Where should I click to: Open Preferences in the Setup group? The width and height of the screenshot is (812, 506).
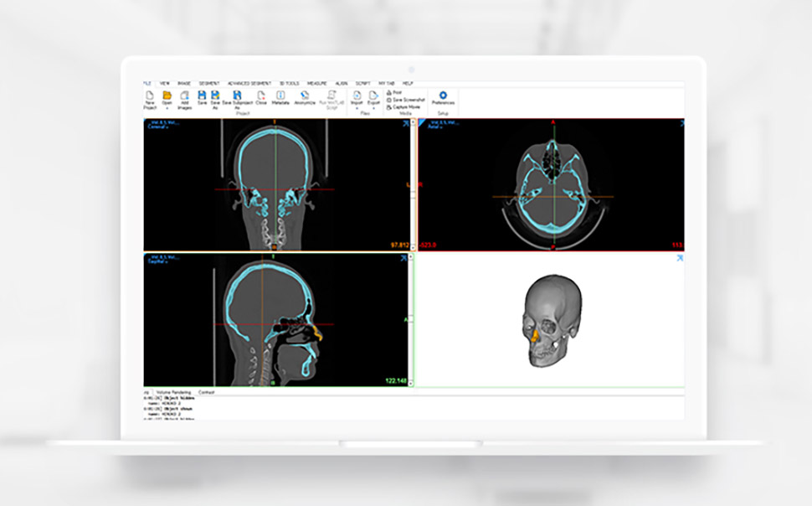[443, 97]
